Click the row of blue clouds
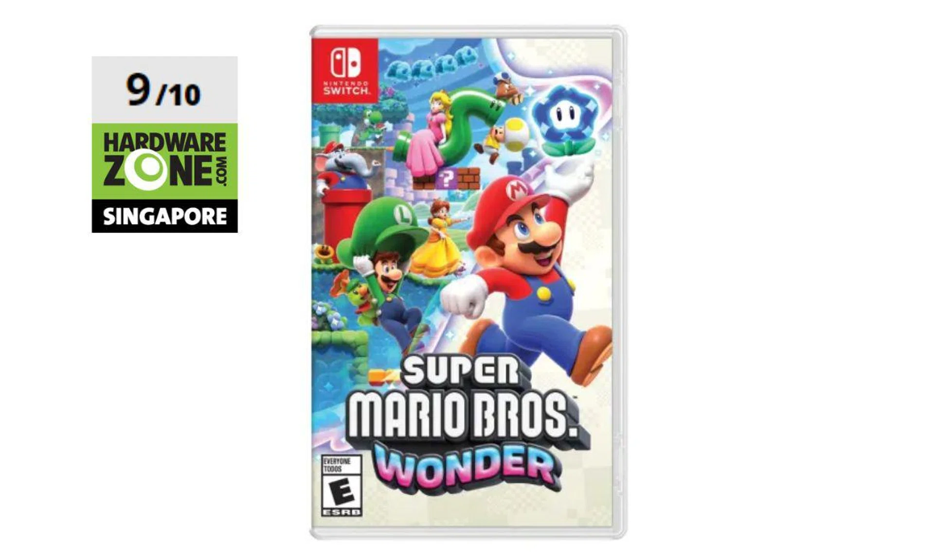Image resolution: width=934 pixels, height=560 pixels. [x=431, y=62]
